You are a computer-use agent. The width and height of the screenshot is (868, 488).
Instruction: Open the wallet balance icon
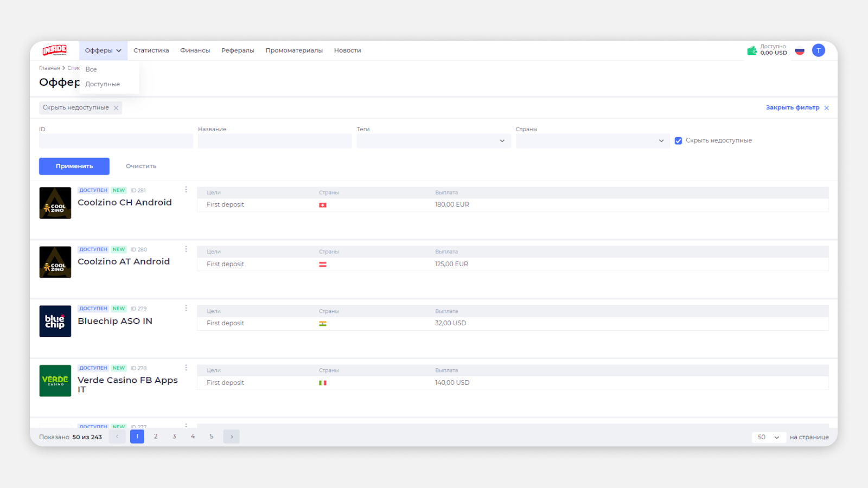click(x=752, y=50)
